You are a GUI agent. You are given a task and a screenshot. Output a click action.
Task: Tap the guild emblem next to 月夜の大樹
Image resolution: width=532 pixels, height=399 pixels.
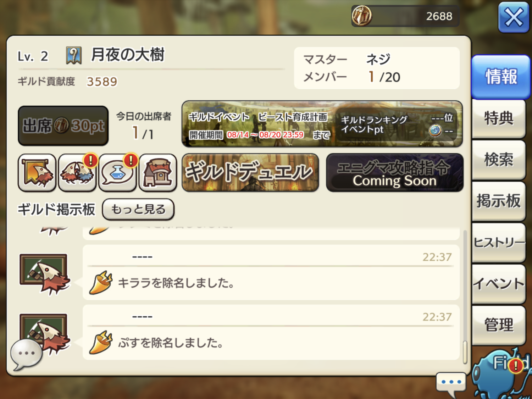[74, 56]
